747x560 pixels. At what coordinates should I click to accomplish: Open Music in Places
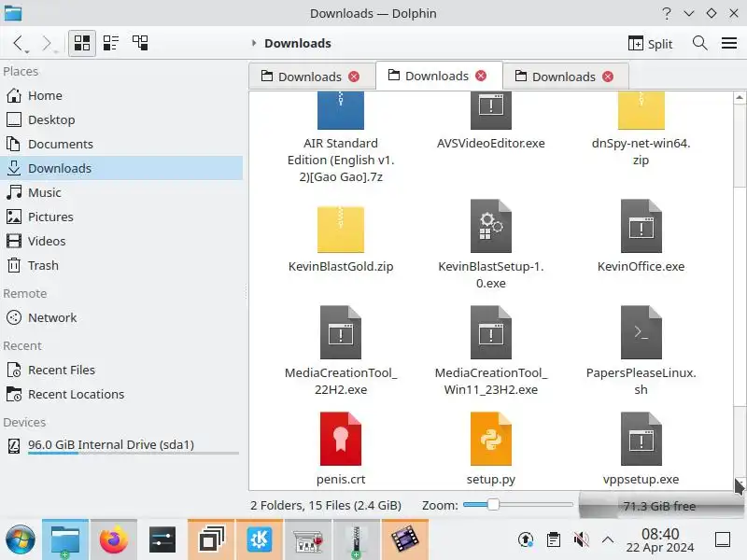pos(121,192)
